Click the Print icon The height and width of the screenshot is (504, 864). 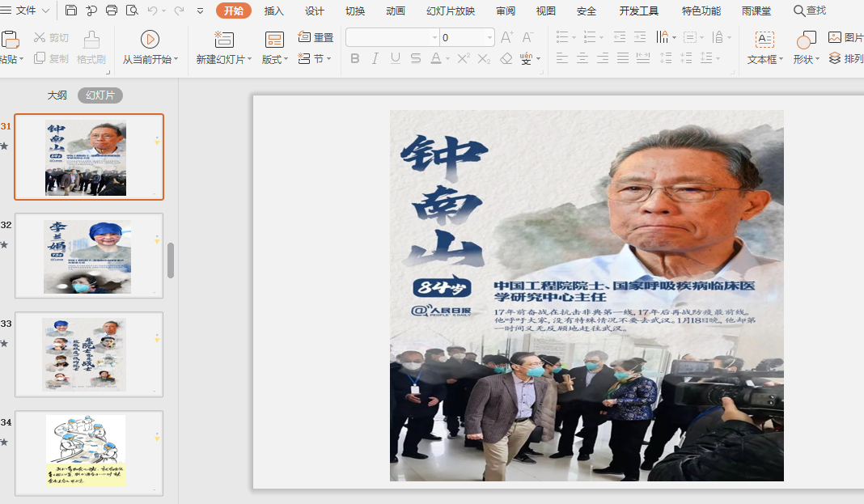click(112, 11)
